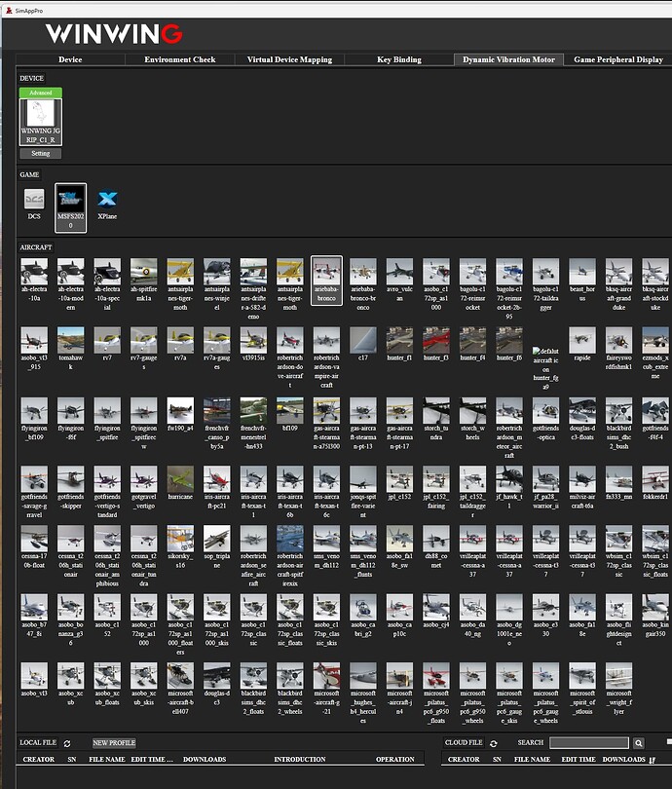Screen dimensions: 672x789
Task: Sort cloud files by Downloads arrow icon
Action: [652, 760]
